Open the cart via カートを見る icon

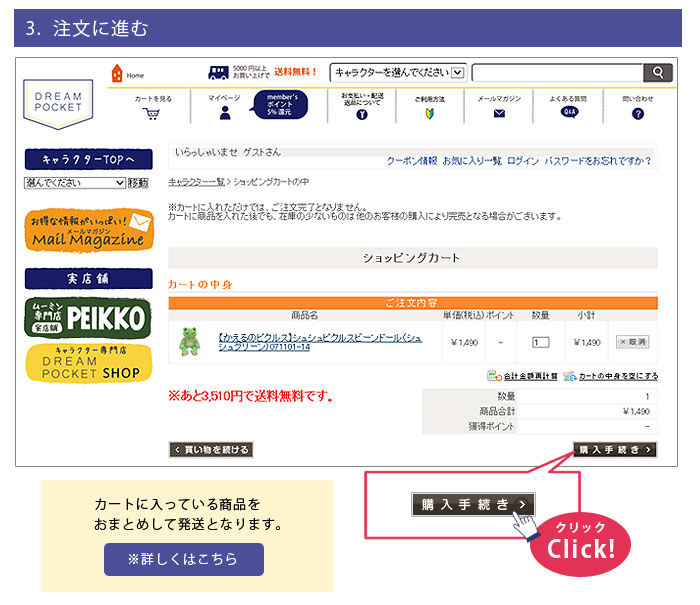pos(152,114)
